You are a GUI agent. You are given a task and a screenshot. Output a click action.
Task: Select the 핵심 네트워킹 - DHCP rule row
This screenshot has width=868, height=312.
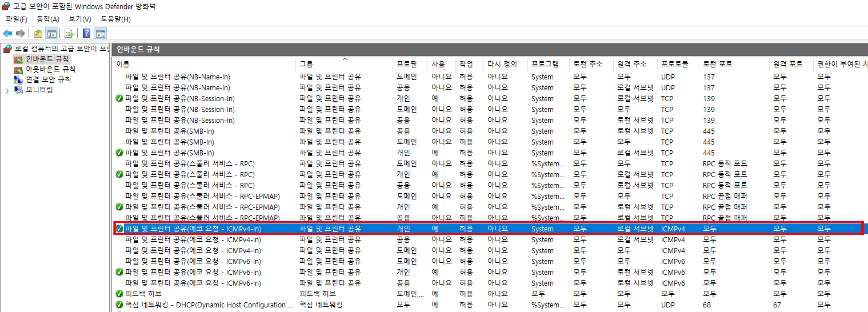209,305
